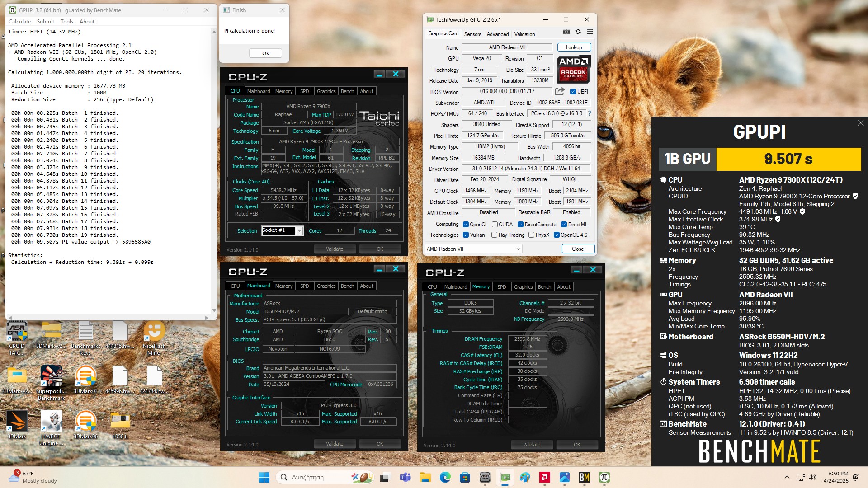Switch to GPU-Z Sensors tab
Viewport: 868px width, 488px height.
472,34
